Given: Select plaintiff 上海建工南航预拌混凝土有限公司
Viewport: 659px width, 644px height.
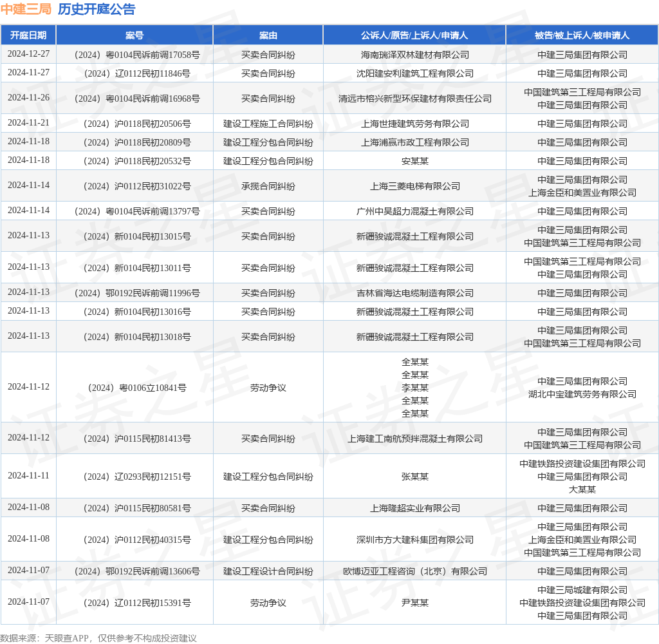Looking at the screenshot, I should click(415, 439).
